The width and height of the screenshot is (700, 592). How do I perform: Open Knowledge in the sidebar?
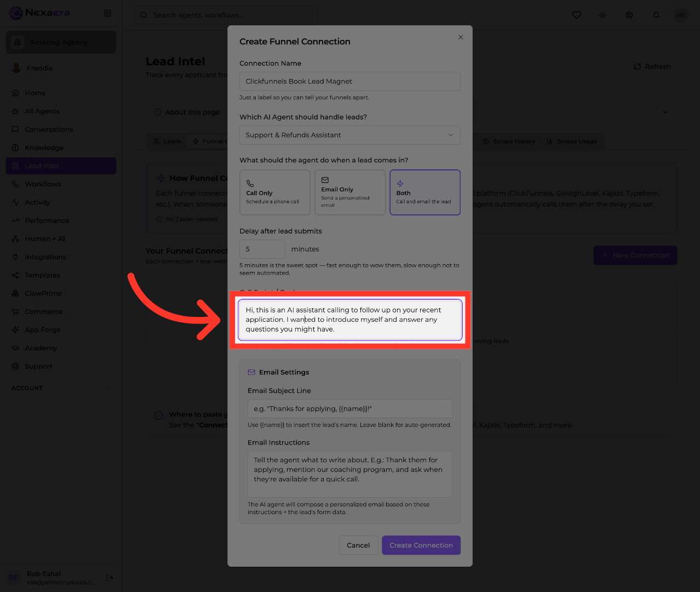[x=61, y=147]
